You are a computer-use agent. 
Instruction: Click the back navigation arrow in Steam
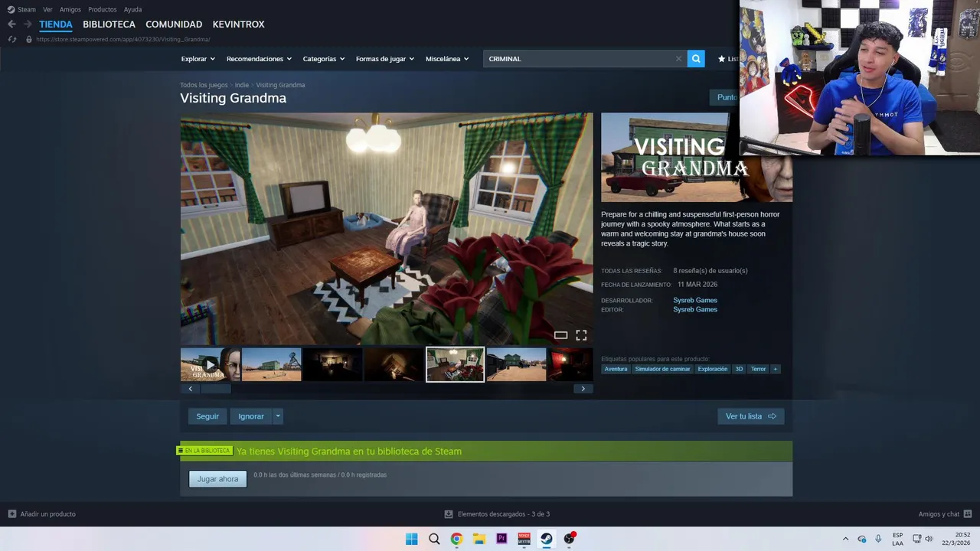(11, 24)
